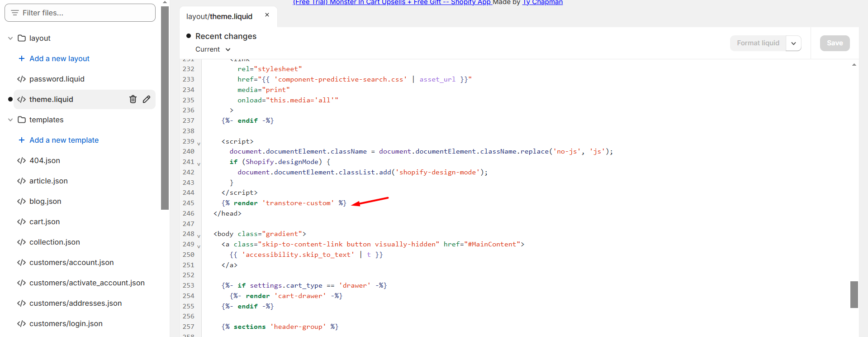Open the Format liquid dropdown arrow
The image size is (868, 337).
coord(793,43)
